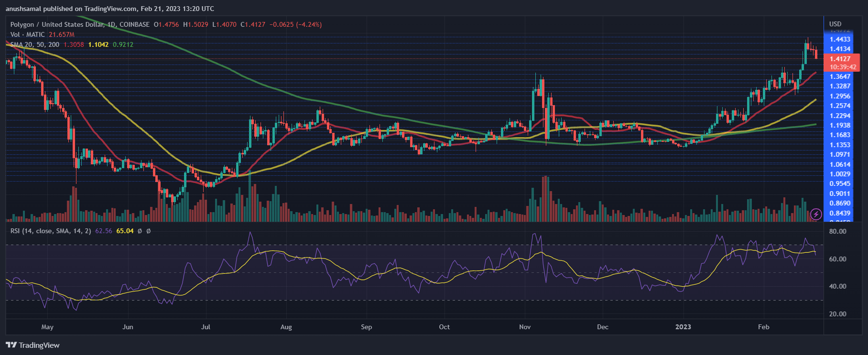Viewport: 868px width, 355px height.
Task: Click the 1.4134 price axis label
Action: pyautogui.click(x=840, y=49)
